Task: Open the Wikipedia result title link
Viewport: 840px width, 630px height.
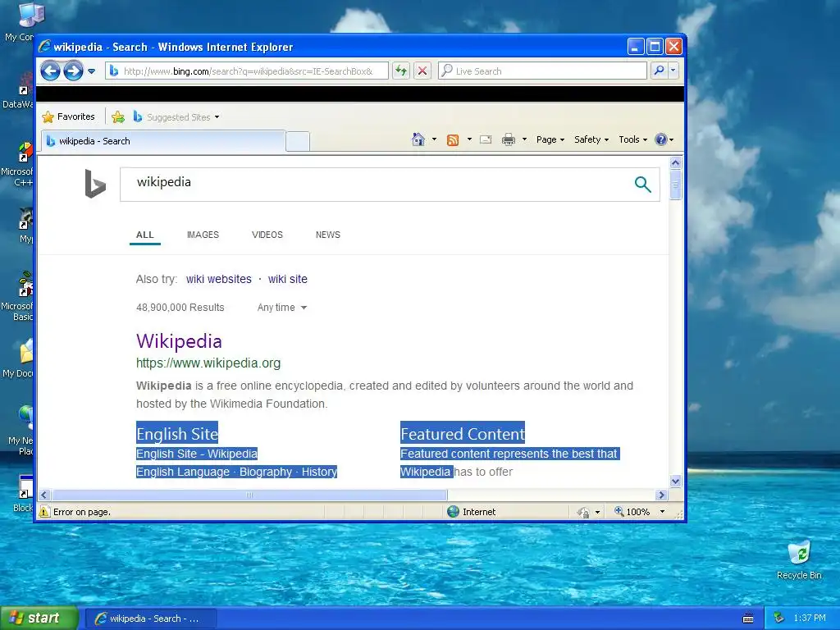Action: (x=179, y=341)
